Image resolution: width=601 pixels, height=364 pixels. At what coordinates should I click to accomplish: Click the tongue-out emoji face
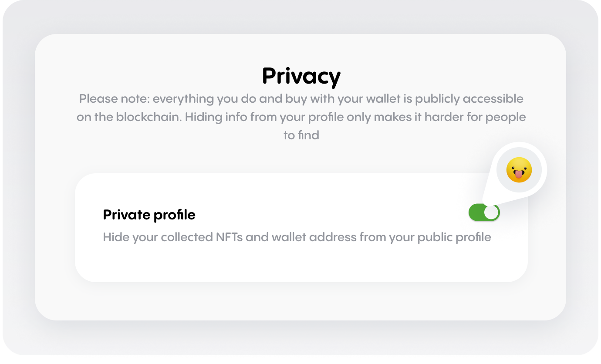(519, 170)
